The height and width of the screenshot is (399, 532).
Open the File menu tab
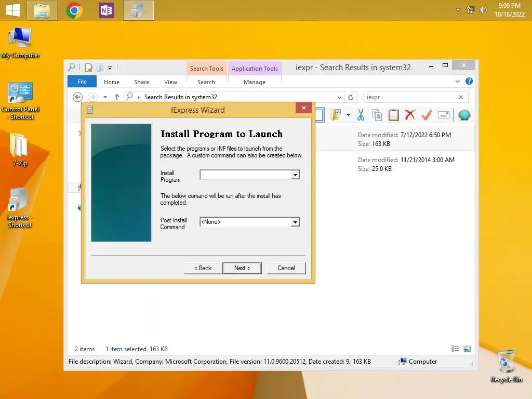[x=82, y=82]
